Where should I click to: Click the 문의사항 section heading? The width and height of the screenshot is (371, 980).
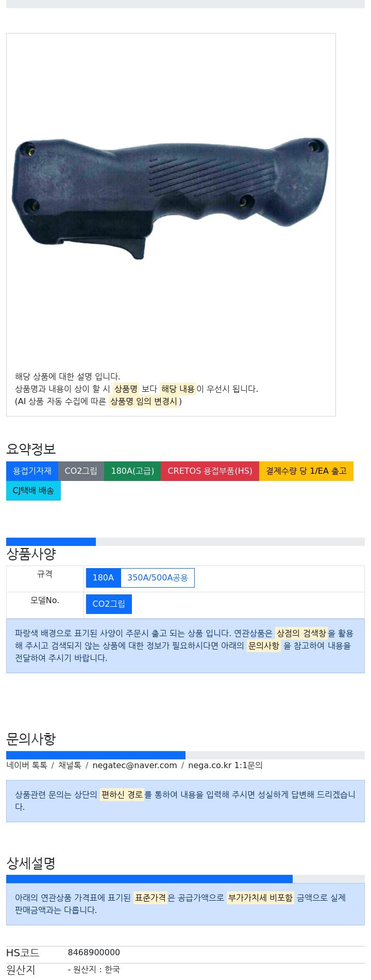31,739
